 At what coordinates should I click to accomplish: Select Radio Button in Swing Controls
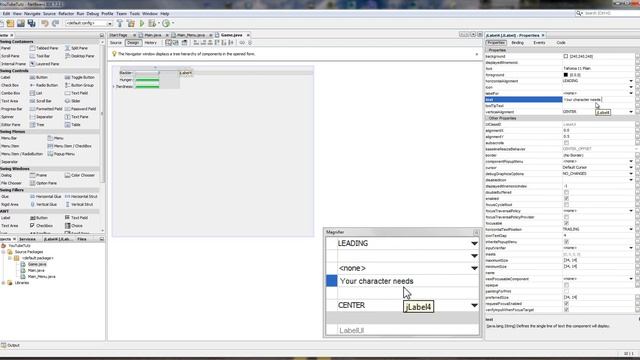click(44, 85)
